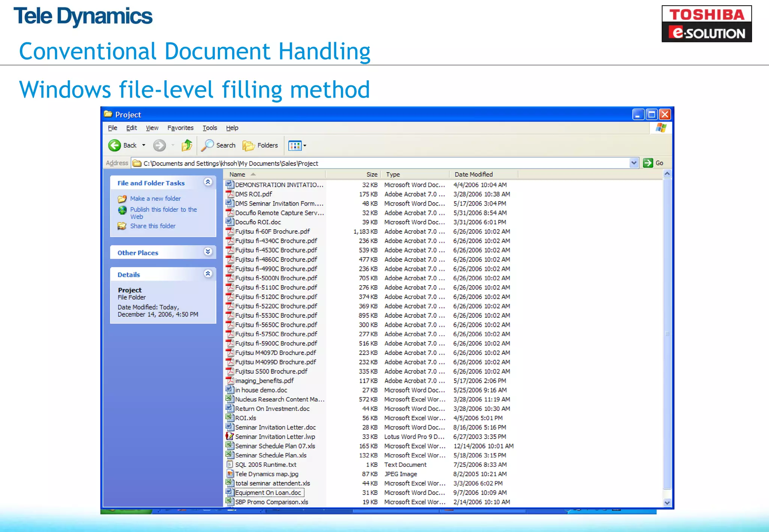769x532 pixels.
Task: Click Publish this folder to the Web
Action: tap(163, 213)
